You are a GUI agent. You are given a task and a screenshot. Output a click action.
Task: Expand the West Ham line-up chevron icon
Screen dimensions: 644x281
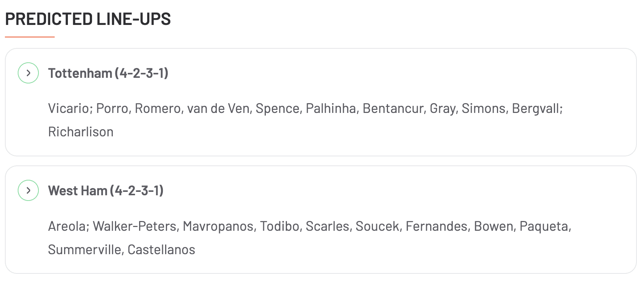point(28,190)
